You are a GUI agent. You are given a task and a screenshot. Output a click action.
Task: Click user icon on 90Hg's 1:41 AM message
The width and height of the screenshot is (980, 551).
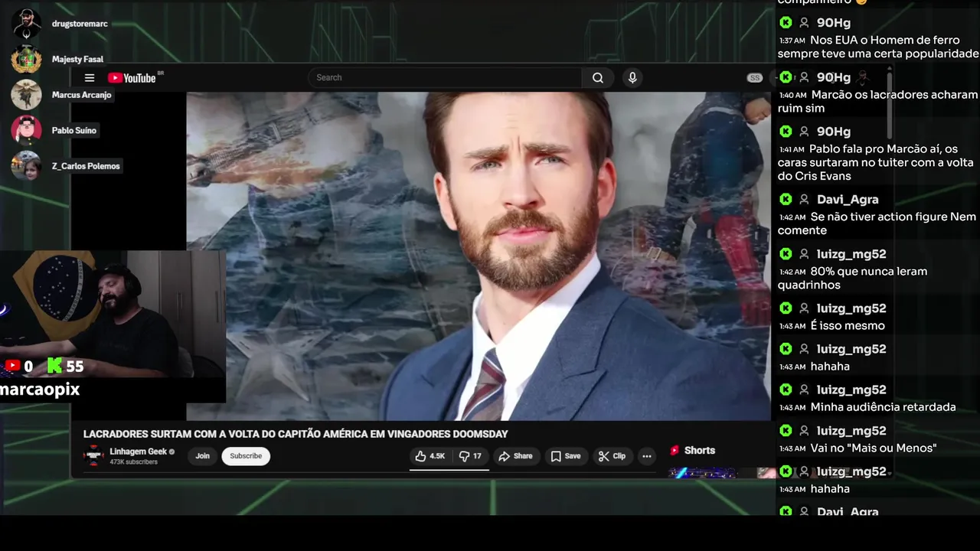pos(804,131)
